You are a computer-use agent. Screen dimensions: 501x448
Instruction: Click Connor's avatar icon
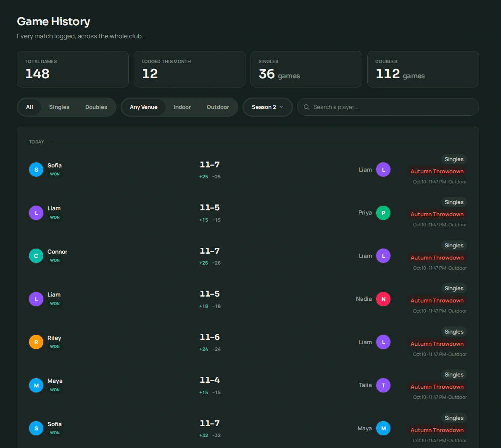coord(36,256)
